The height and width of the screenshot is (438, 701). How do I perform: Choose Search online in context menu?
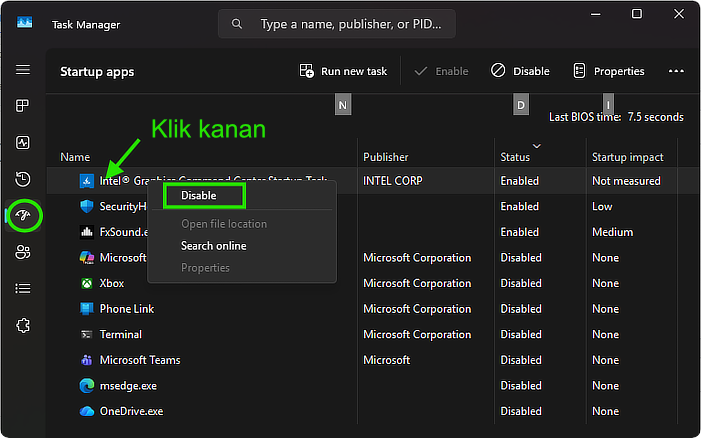(x=214, y=246)
